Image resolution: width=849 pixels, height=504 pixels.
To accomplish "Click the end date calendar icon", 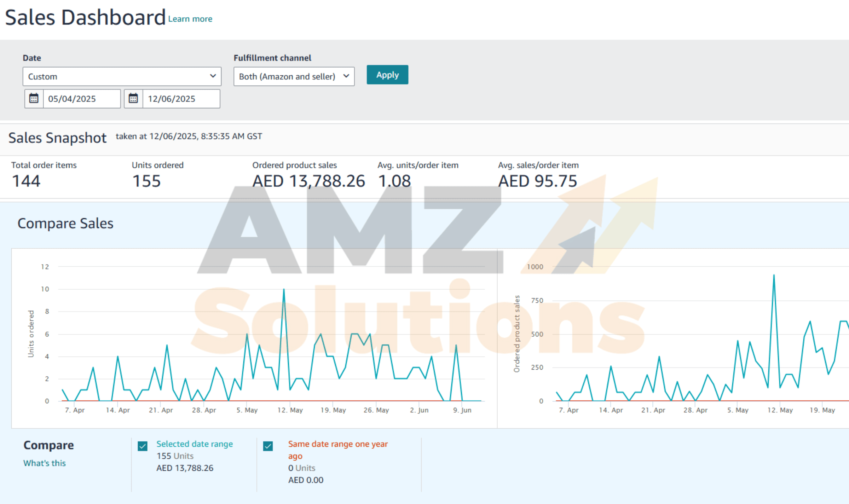I will click(x=133, y=98).
